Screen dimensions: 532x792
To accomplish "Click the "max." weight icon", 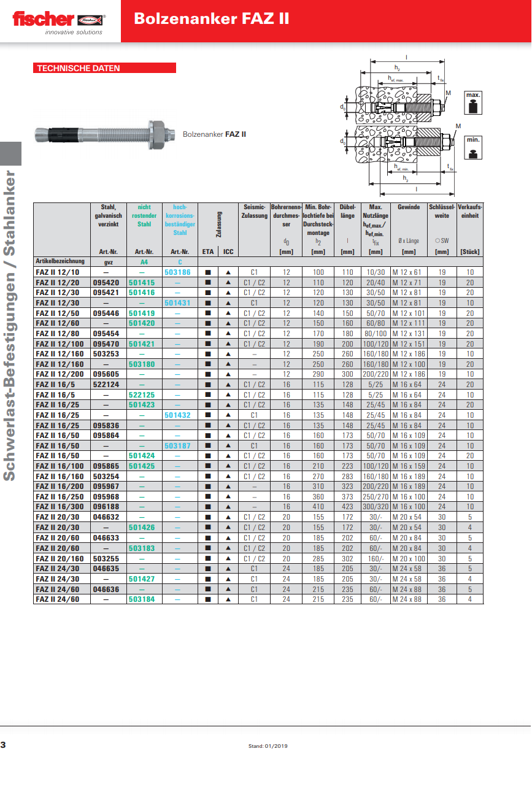I will (x=473, y=102).
